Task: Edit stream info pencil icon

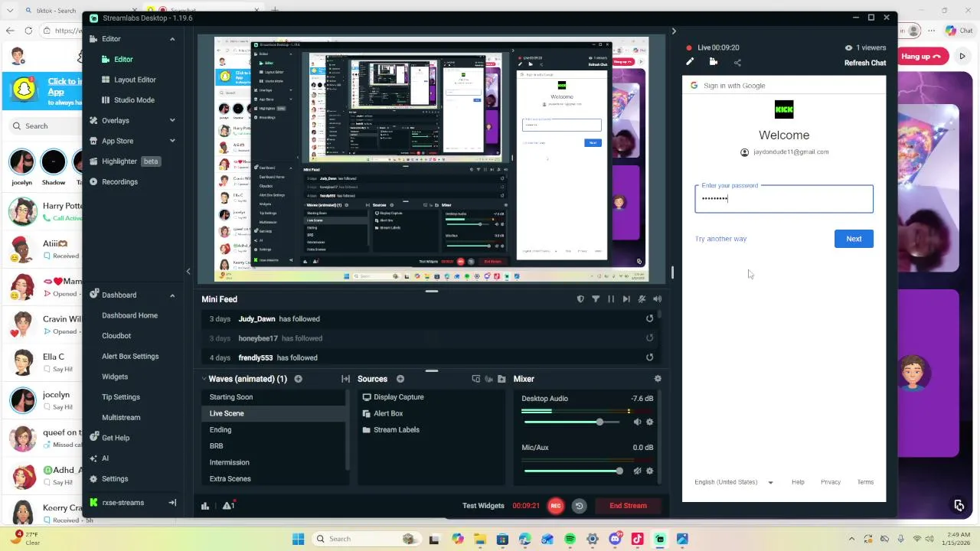Action: 690,62
